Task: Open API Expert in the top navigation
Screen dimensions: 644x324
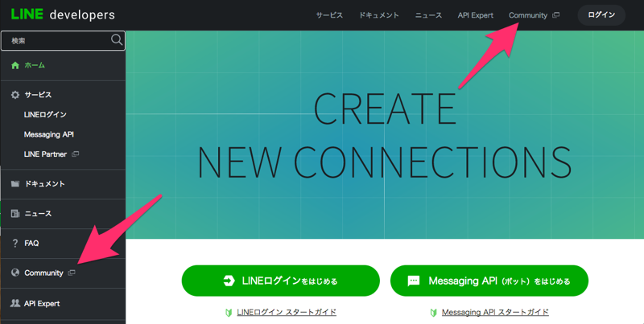Action: click(x=476, y=15)
